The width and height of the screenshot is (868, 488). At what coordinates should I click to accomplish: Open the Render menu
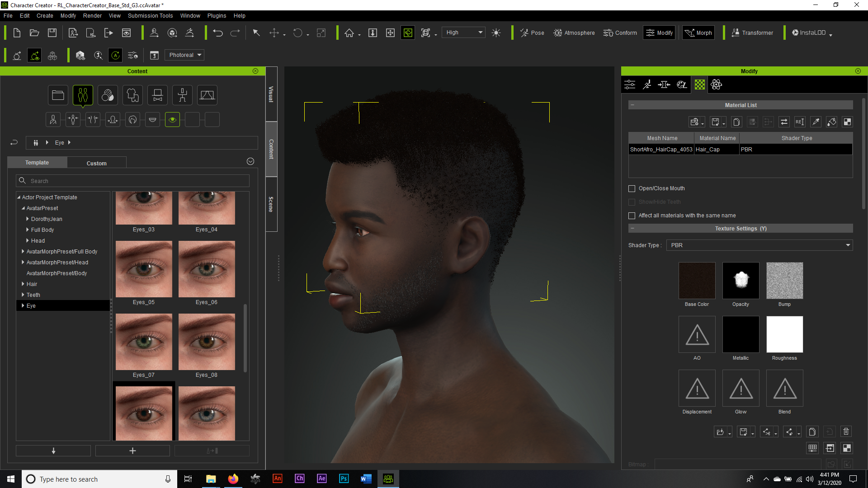(92, 15)
